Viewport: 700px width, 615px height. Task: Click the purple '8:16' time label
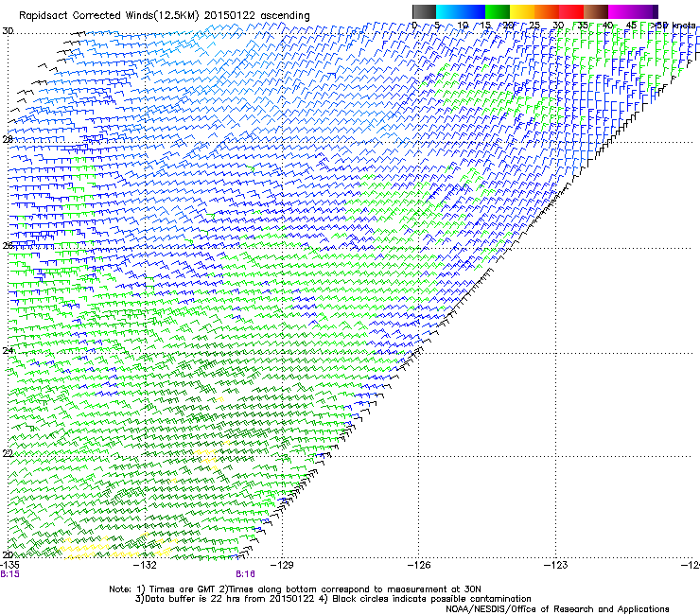[x=245, y=574]
